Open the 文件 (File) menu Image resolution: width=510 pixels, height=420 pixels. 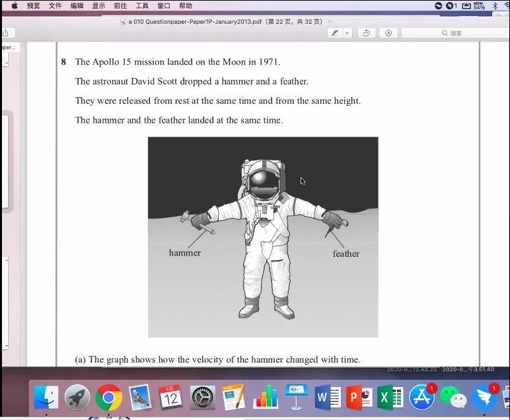pyautogui.click(x=55, y=6)
